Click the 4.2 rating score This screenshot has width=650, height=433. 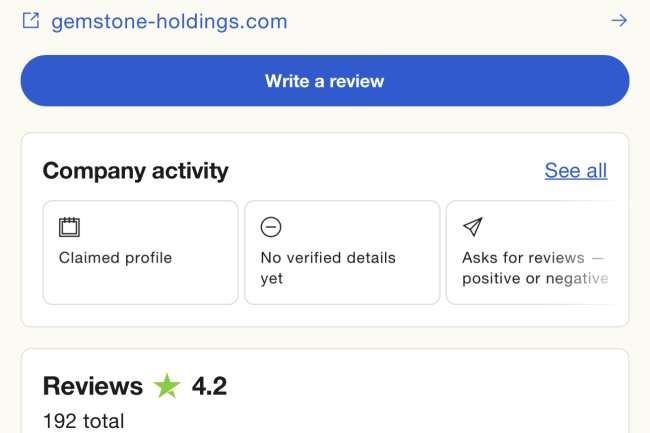tap(209, 386)
